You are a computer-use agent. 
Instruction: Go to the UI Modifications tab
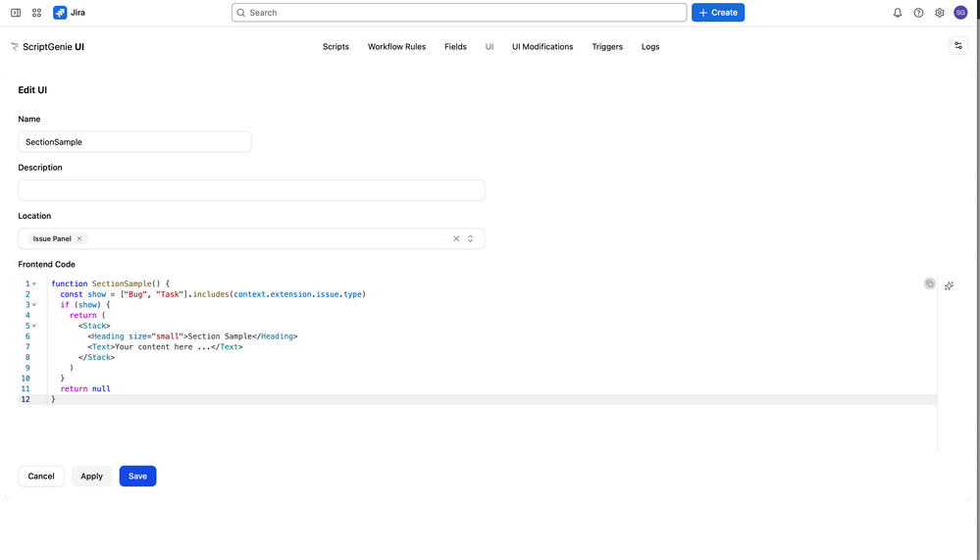tap(542, 47)
